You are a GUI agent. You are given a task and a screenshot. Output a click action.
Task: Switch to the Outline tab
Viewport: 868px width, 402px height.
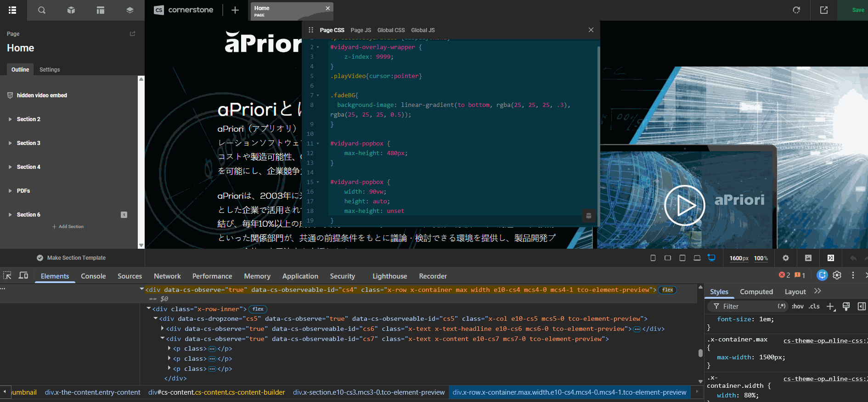point(20,70)
